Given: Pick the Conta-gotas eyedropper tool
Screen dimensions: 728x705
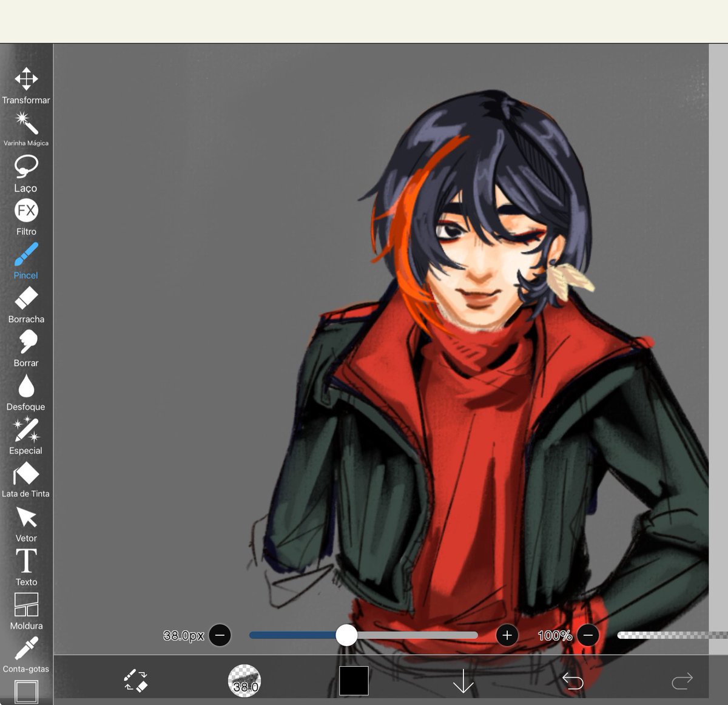Looking at the screenshot, I should pyautogui.click(x=26, y=655).
